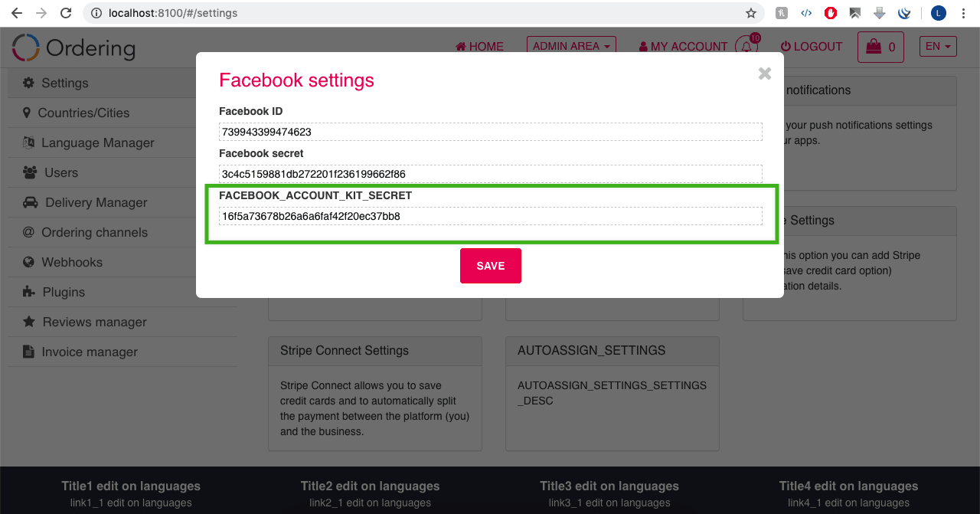Click footer link link3_1 edit on languages
This screenshot has width=980, height=514.
click(609, 503)
